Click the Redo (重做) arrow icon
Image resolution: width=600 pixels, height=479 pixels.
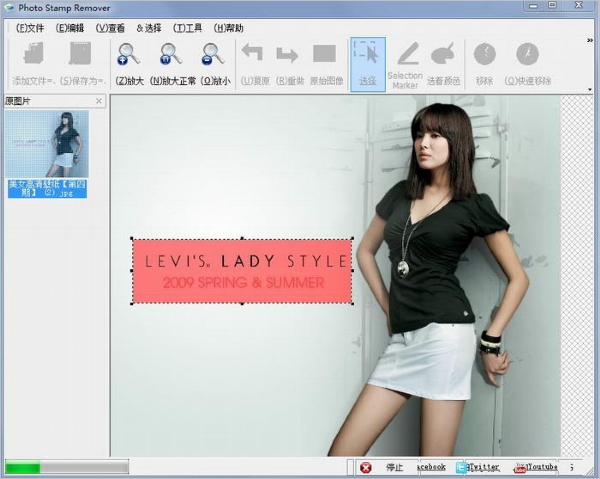click(x=287, y=55)
